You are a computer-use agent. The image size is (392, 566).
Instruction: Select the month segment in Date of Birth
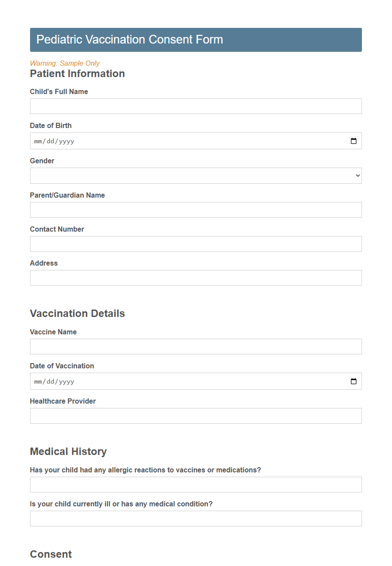point(38,141)
